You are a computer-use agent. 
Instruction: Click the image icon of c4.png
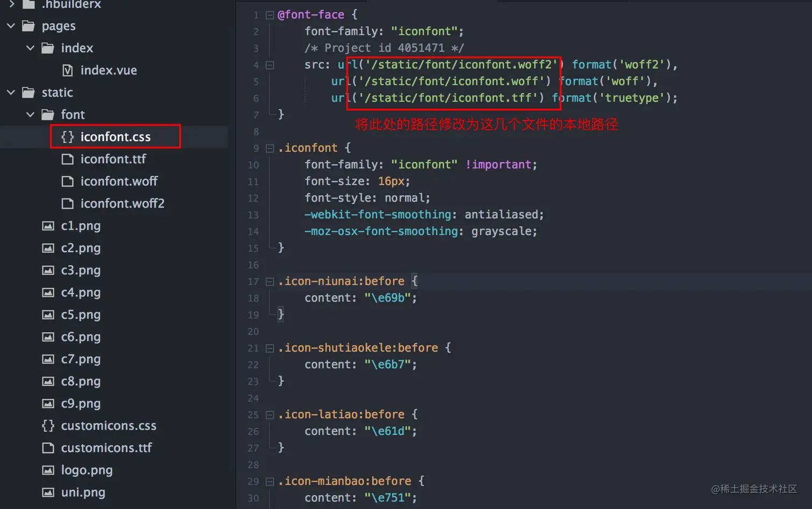(48, 293)
